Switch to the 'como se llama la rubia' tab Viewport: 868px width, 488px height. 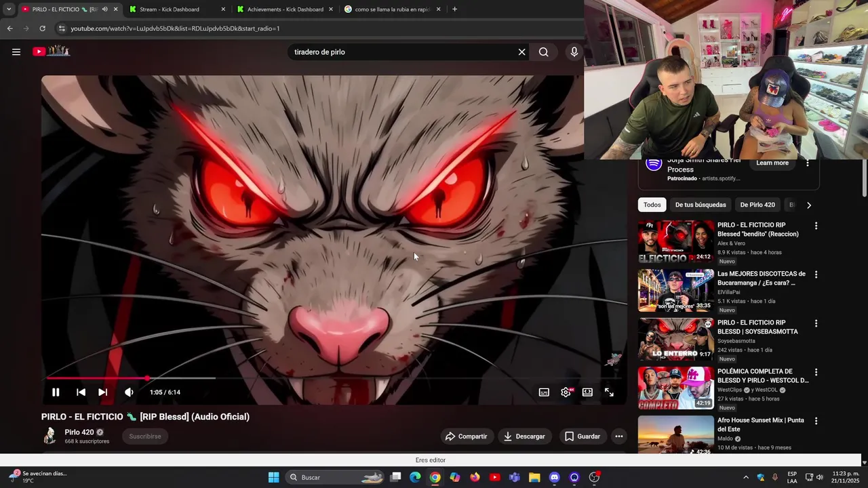point(392,9)
